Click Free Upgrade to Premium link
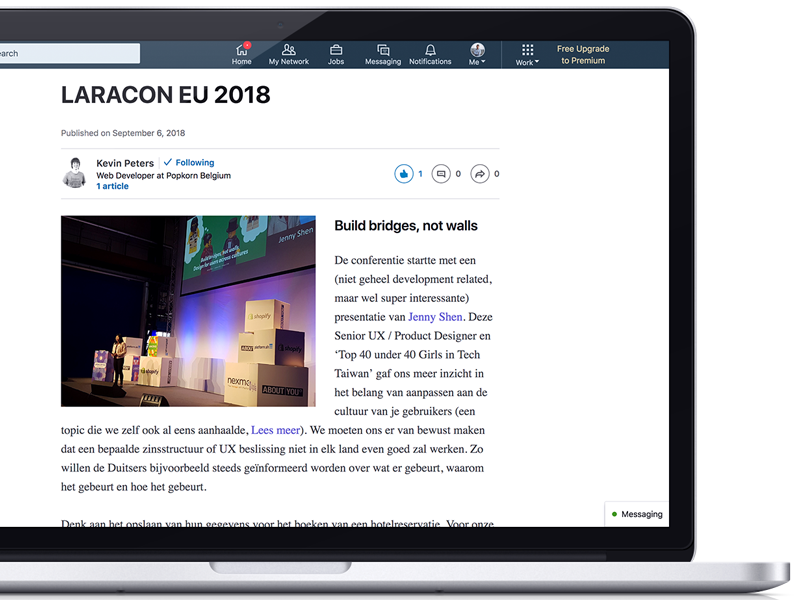 click(583, 55)
